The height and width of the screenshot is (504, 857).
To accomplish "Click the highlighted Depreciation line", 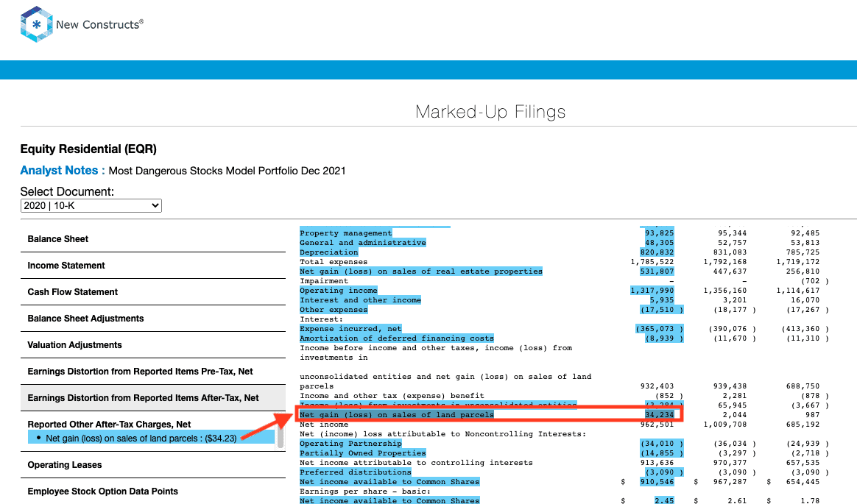I will (x=328, y=252).
